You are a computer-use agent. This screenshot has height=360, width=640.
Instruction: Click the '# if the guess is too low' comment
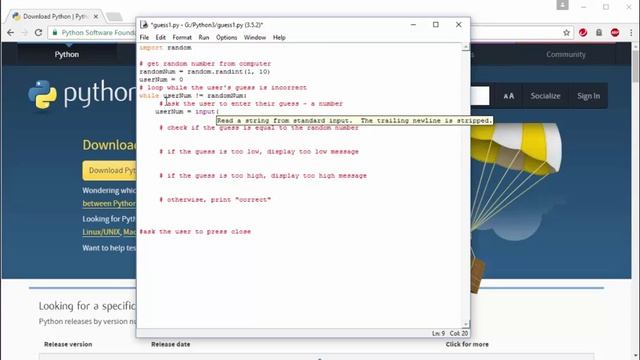(x=259, y=151)
